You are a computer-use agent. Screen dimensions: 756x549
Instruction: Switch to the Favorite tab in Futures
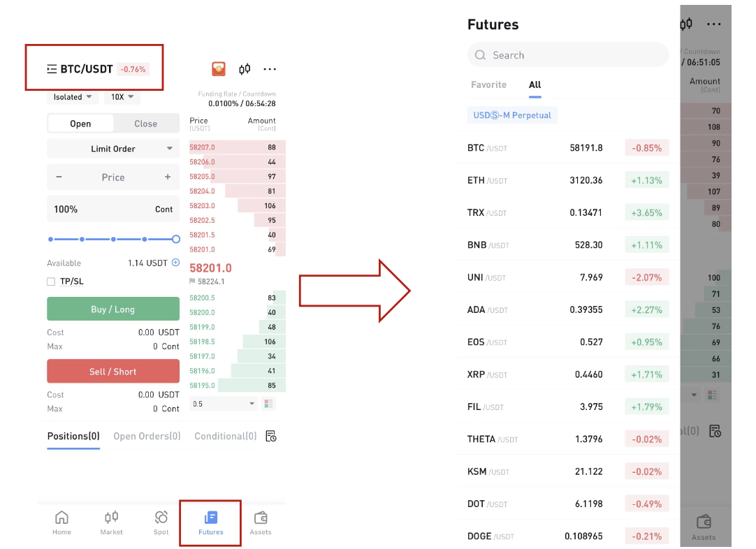(488, 85)
